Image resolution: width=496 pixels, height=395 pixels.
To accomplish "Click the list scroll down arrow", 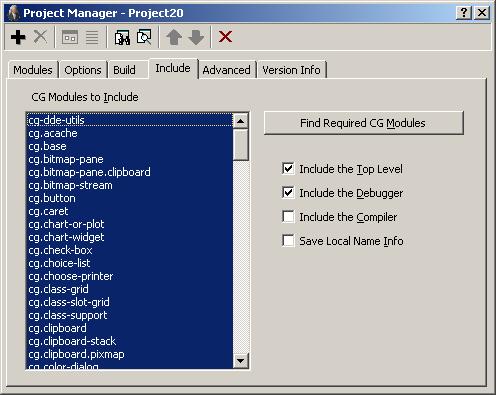I will (240, 361).
